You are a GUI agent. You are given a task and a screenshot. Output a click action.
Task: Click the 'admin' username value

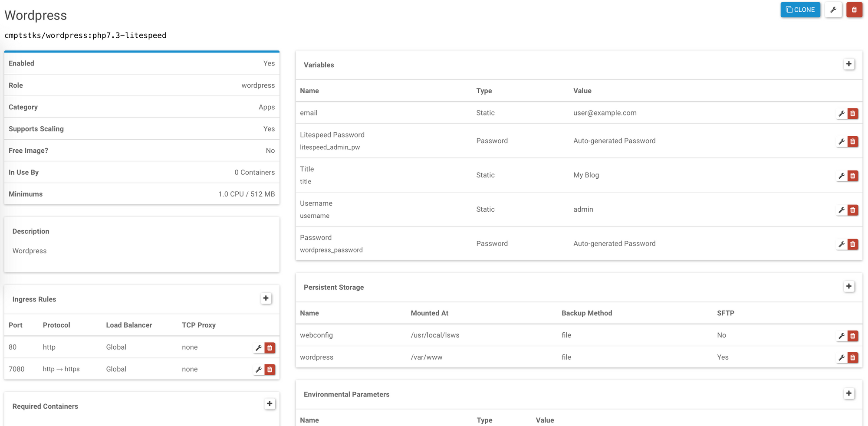tap(583, 209)
